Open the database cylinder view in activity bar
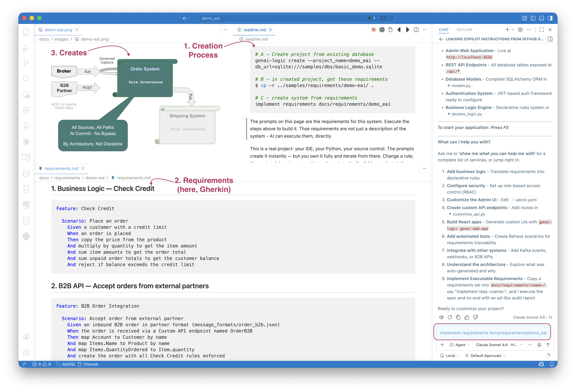This screenshot has width=576, height=392. tap(26, 221)
